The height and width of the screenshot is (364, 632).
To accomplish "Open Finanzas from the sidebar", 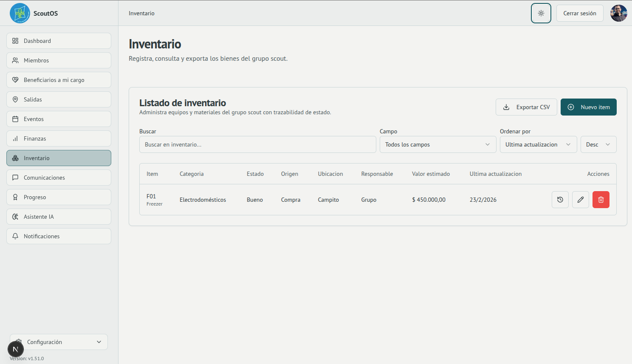I will pyautogui.click(x=59, y=138).
